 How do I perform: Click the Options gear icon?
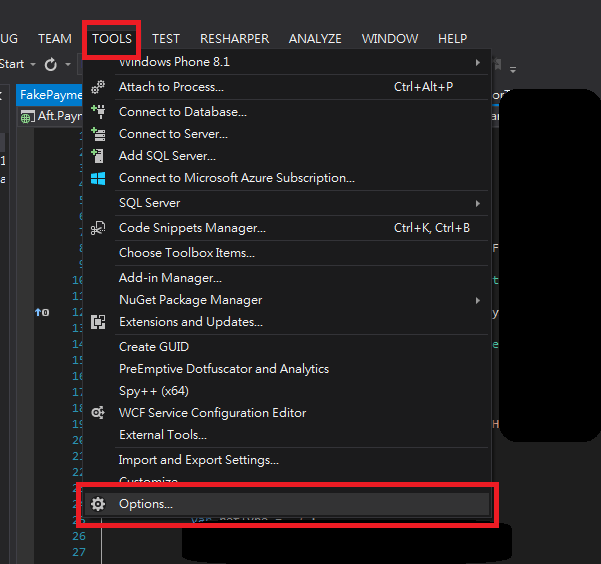(x=98, y=504)
